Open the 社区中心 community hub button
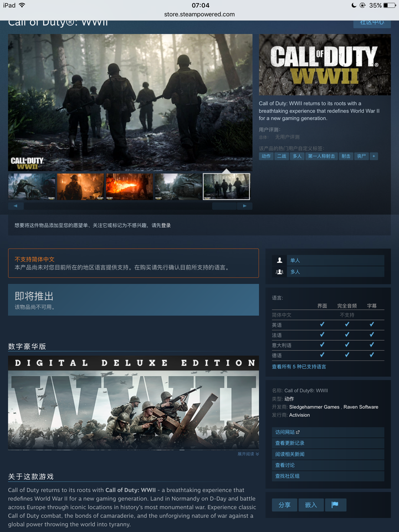This screenshot has height=532, width=399. point(372,23)
